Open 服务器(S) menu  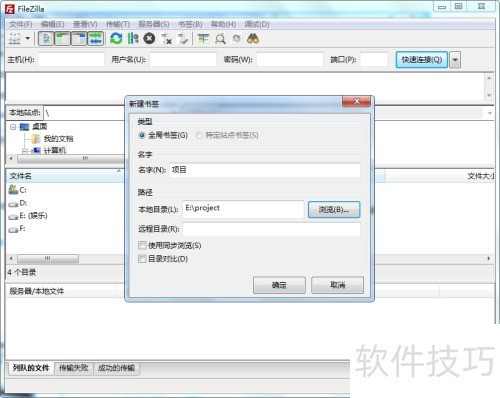coord(154,24)
